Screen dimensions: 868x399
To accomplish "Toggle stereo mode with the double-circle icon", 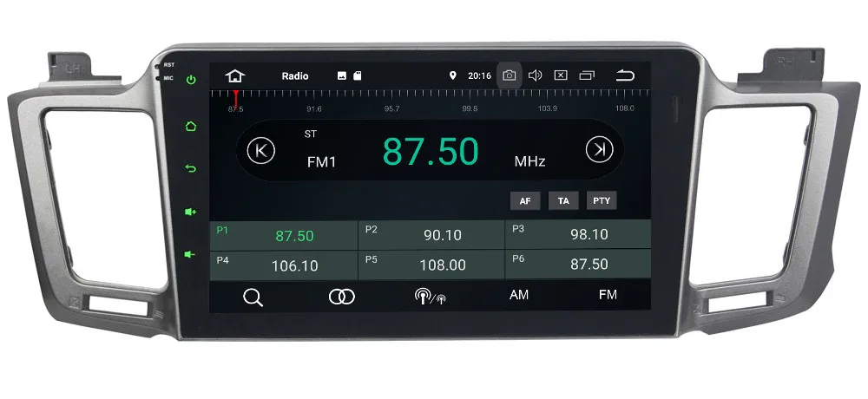I will pos(341,297).
